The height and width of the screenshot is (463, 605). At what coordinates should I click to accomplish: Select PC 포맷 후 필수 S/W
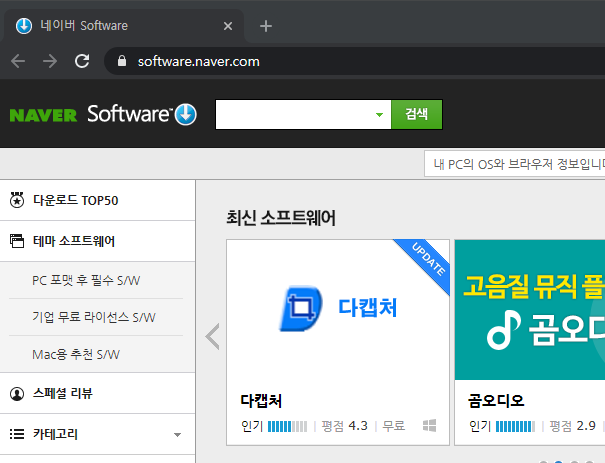(86, 280)
